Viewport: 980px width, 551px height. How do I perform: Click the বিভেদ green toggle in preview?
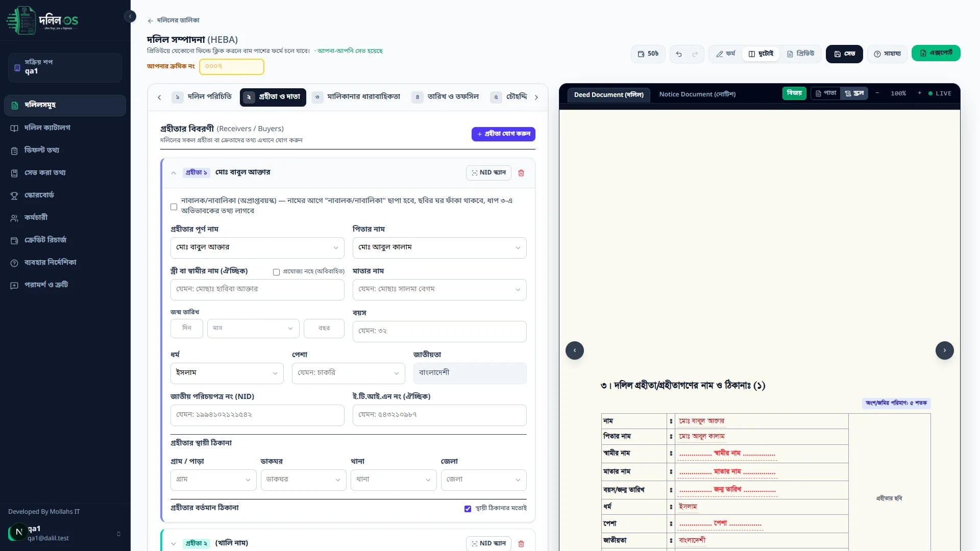[x=794, y=93]
